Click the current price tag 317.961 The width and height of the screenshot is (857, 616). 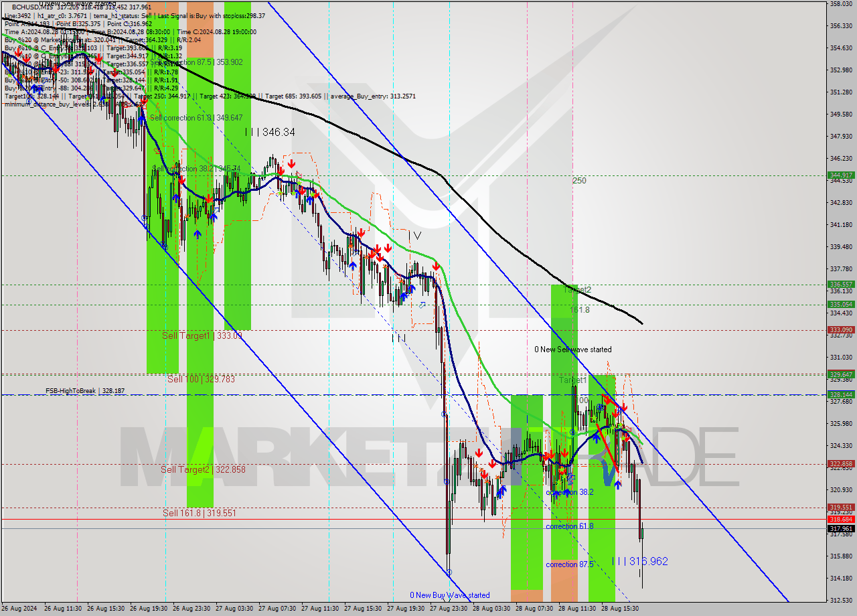[841, 528]
